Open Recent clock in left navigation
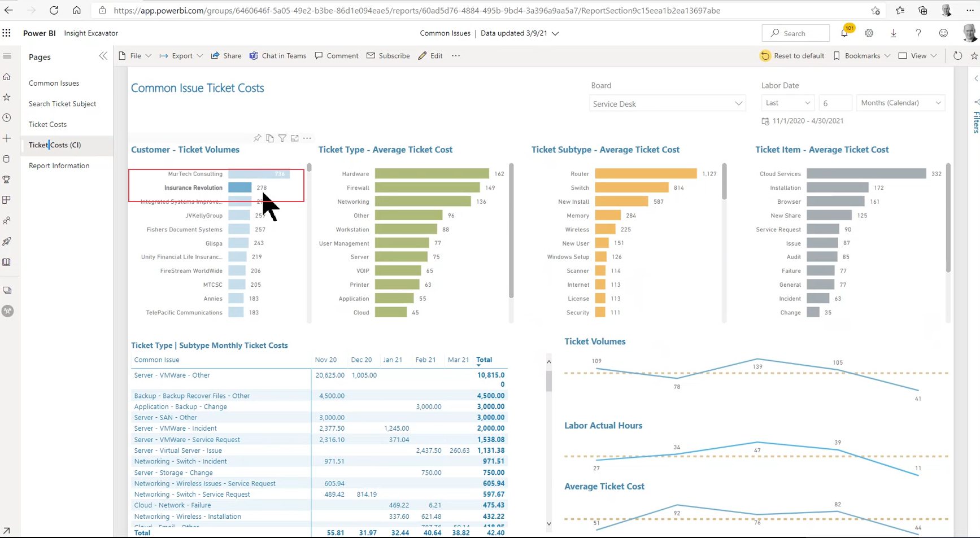This screenshot has width=980, height=538. 7,118
